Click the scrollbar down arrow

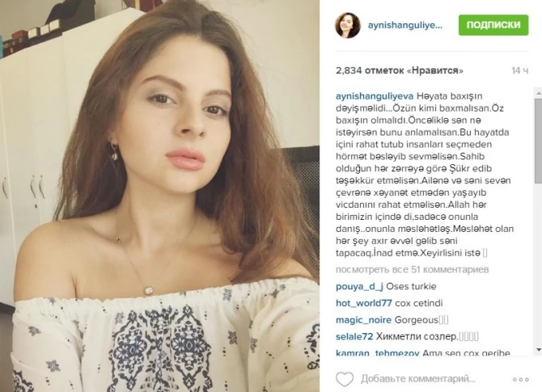click(x=539, y=350)
